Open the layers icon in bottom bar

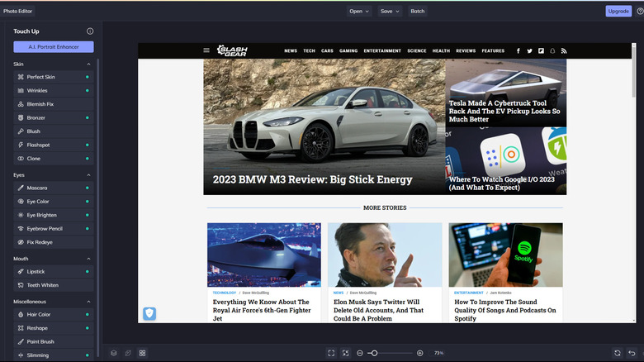(x=114, y=353)
